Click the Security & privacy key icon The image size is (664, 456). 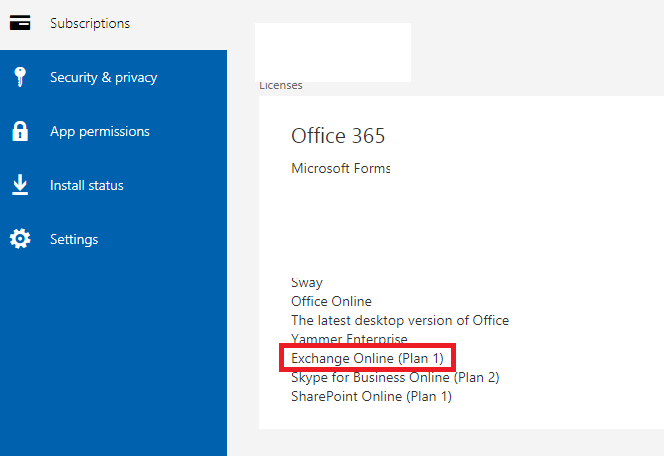tap(19, 77)
